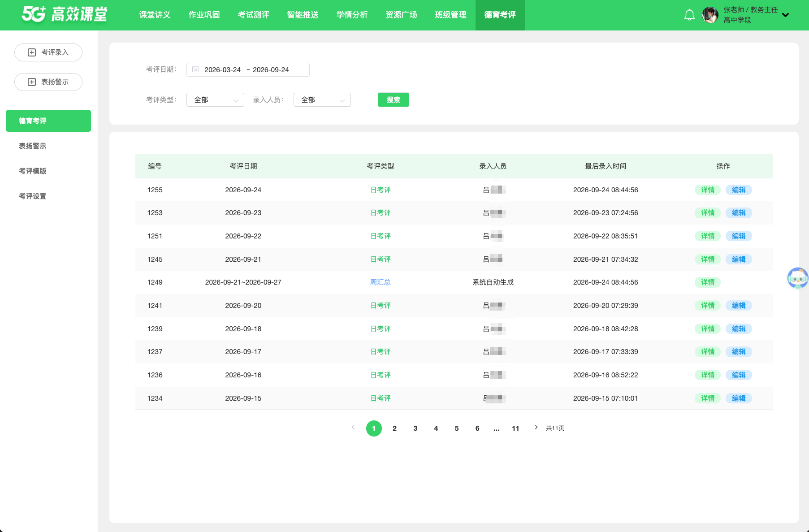The height and width of the screenshot is (532, 809).
Task: Open 考评模版 in the sidebar
Action: click(x=33, y=171)
